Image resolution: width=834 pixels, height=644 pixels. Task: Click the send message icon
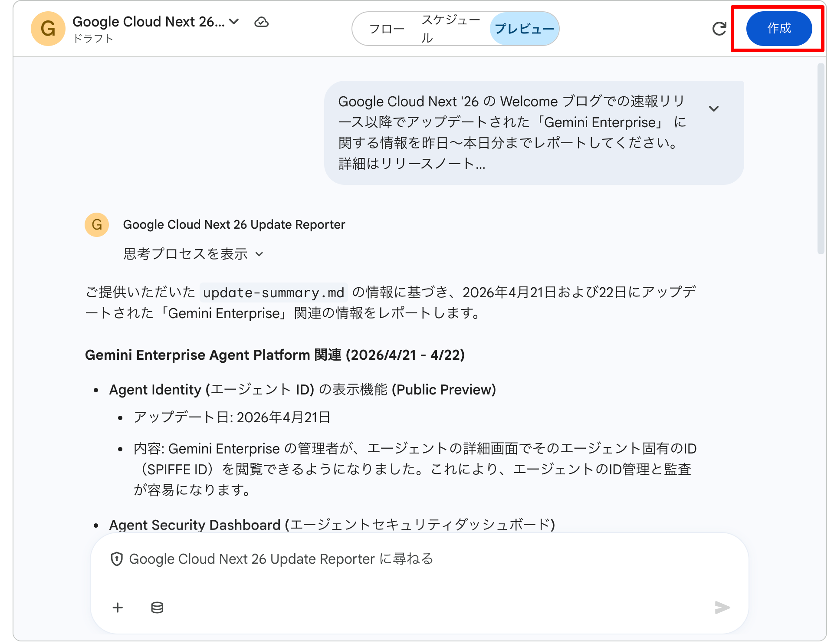coord(722,607)
